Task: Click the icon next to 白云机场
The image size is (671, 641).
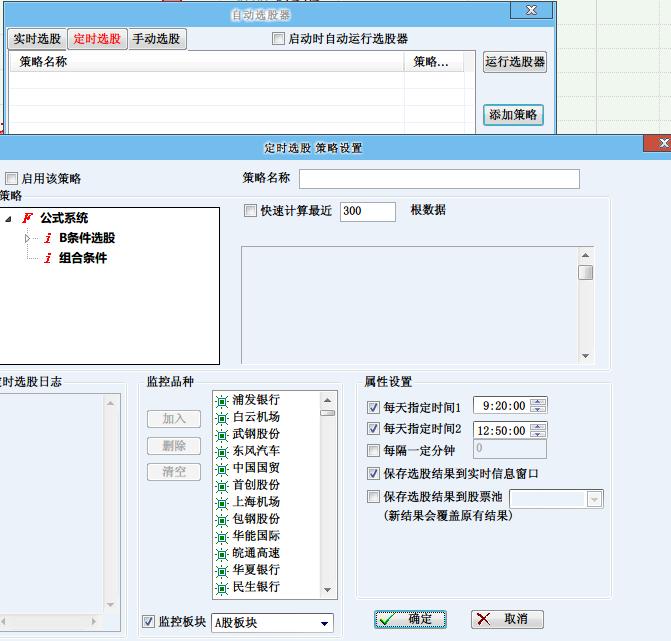Action: pyautogui.click(x=222, y=418)
